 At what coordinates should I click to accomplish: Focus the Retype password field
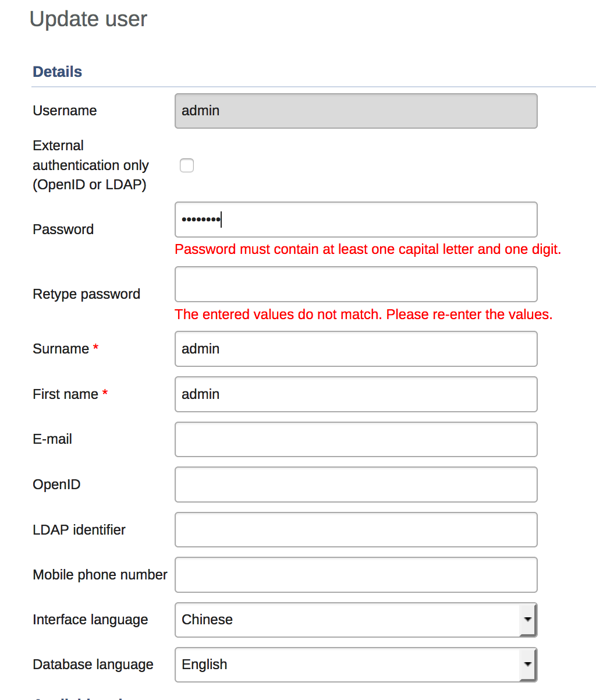(356, 285)
